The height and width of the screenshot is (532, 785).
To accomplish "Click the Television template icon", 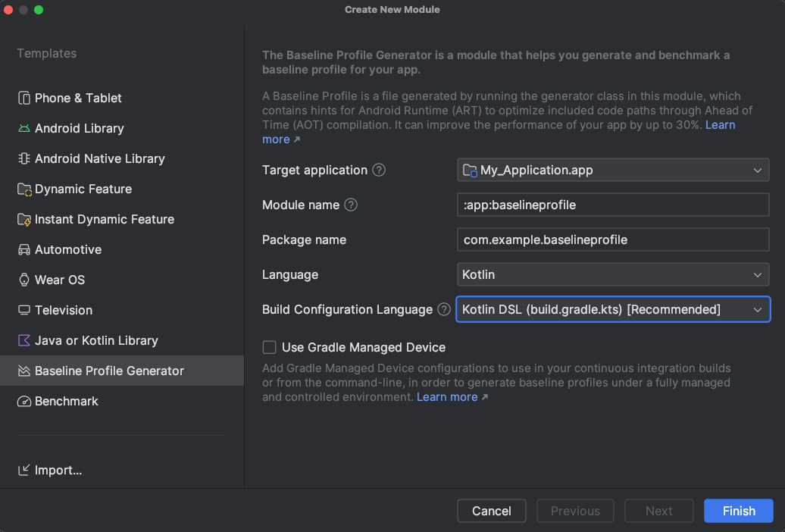I will 24,311.
